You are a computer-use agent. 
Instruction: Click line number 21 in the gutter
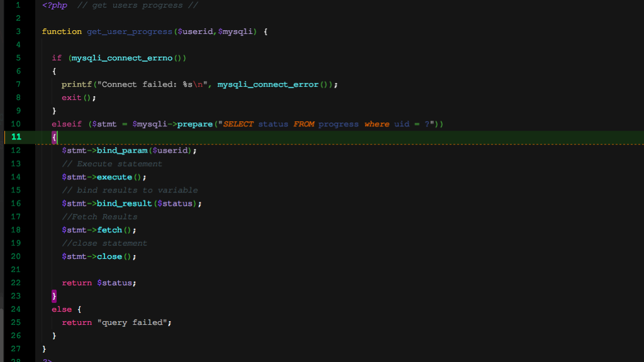pyautogui.click(x=16, y=270)
